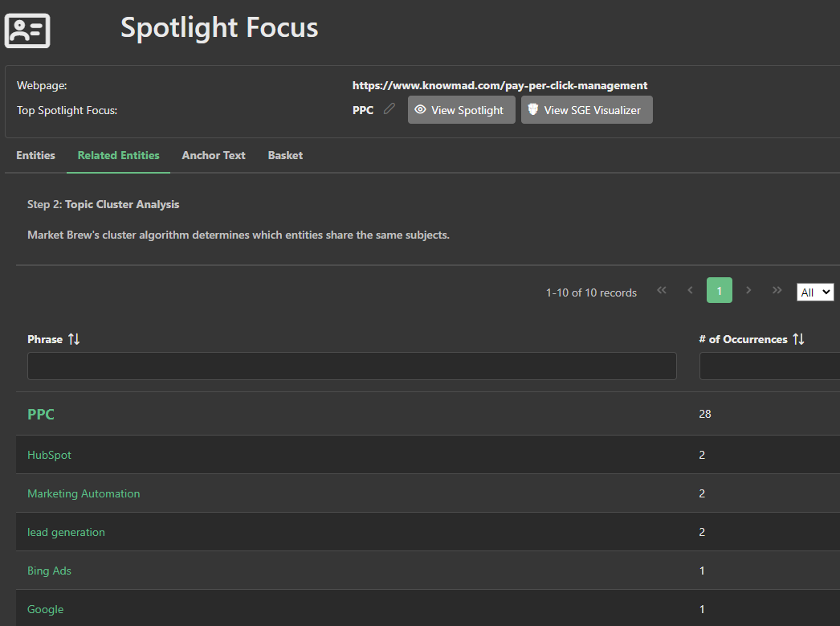Go to next page chevron icon
The image size is (840, 626).
point(748,291)
